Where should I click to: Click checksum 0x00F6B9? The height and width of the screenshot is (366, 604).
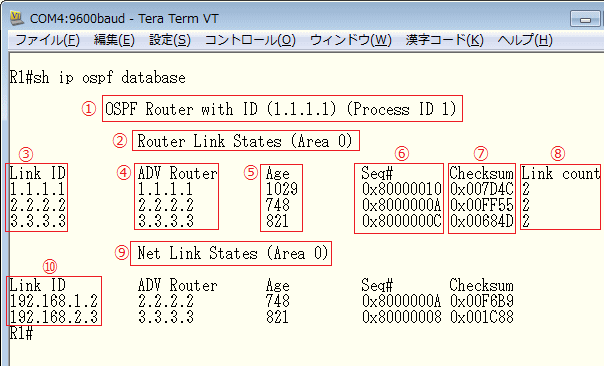[482, 301]
